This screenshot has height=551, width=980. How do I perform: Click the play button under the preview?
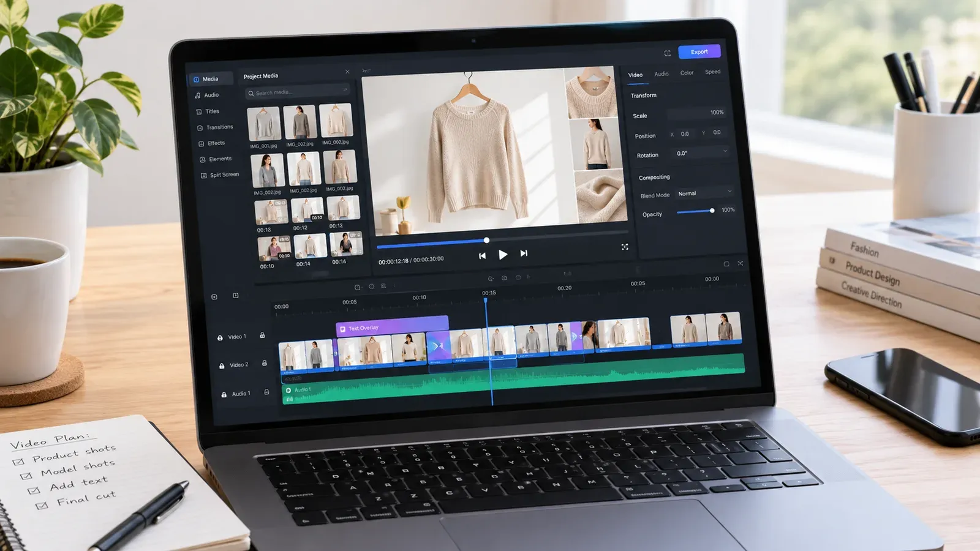[x=503, y=255]
